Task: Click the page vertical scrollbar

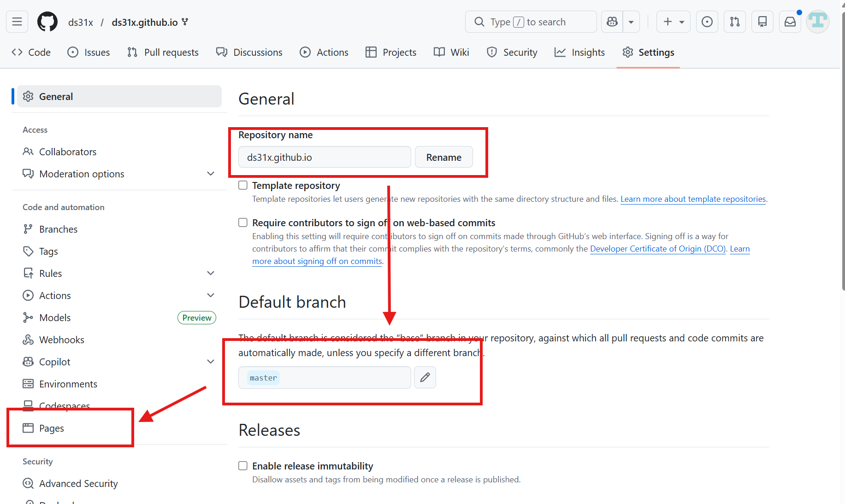Action: point(843,152)
